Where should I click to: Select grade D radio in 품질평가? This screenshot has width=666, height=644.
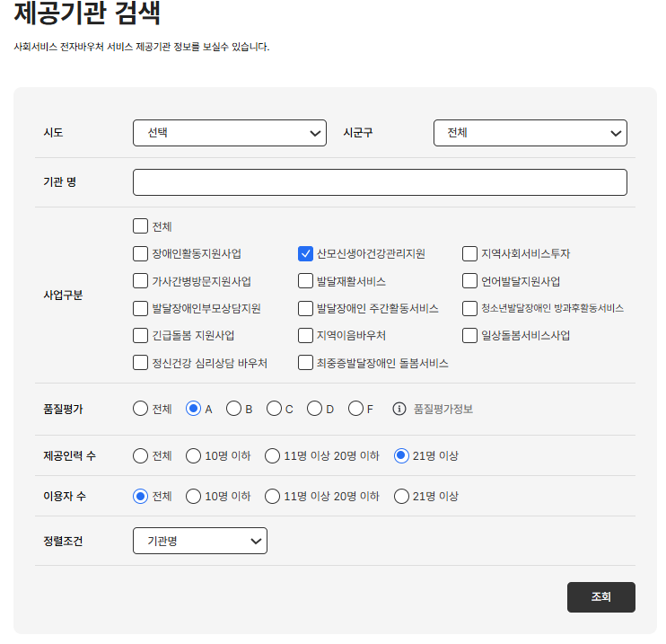(x=314, y=409)
